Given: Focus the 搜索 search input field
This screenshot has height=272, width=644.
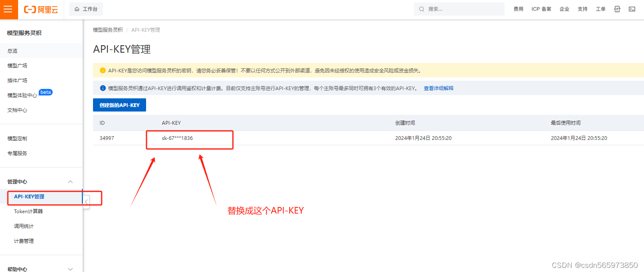Looking at the screenshot, I should pos(459,9).
